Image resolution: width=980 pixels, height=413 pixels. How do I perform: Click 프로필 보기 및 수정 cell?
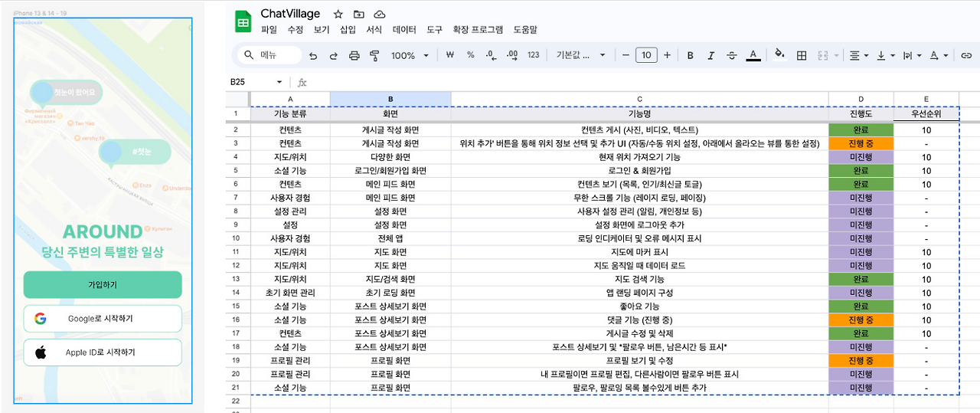[x=639, y=361]
